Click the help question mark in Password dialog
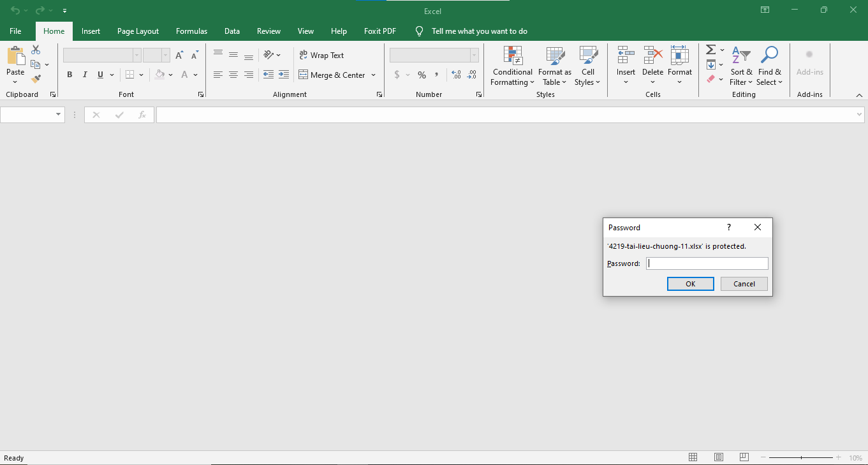The width and height of the screenshot is (868, 465). click(729, 228)
